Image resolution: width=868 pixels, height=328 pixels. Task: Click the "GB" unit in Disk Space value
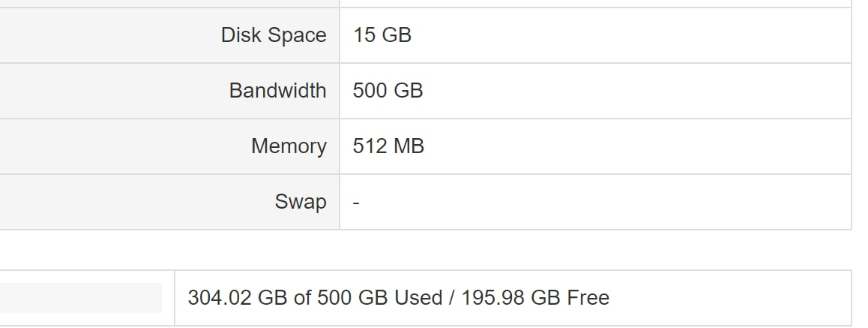pyautogui.click(x=397, y=35)
